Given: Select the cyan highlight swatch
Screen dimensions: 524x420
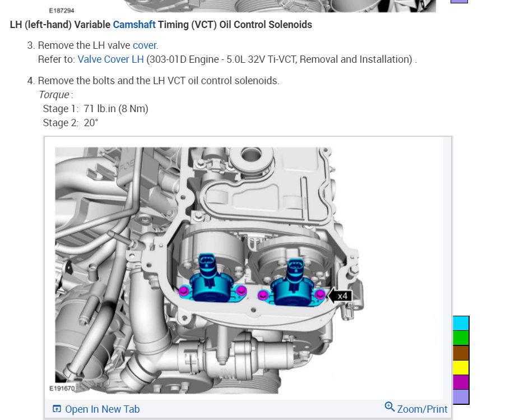Looking at the screenshot, I should pos(461,323).
